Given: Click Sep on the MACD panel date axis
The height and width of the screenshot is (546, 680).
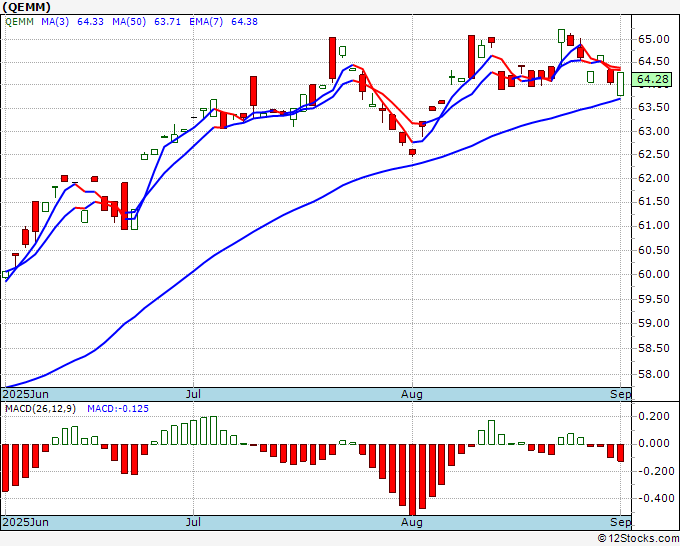Looking at the screenshot, I should [620, 522].
